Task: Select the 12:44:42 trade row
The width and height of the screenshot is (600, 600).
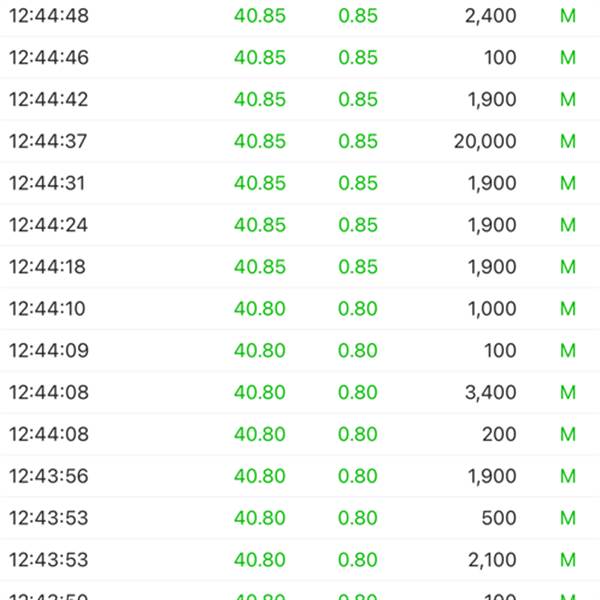Action: tap(300, 99)
